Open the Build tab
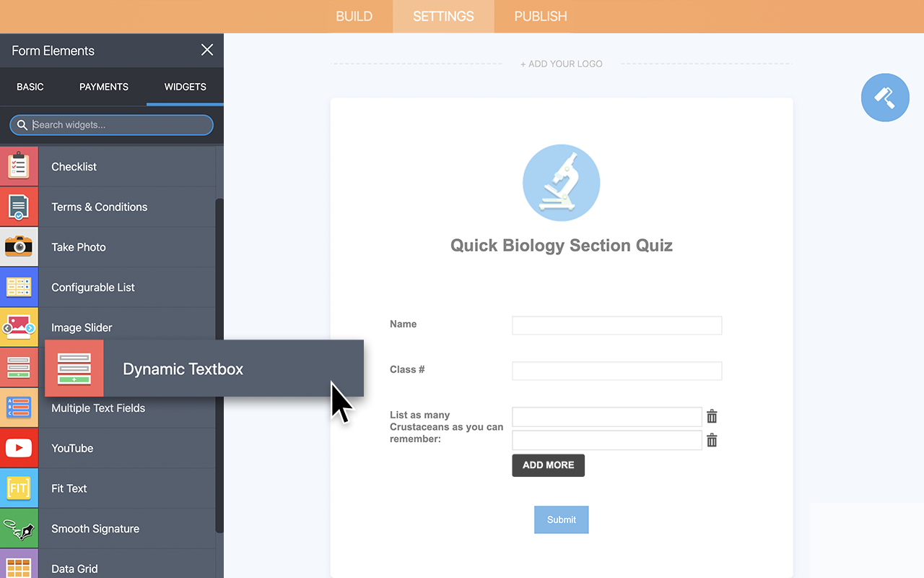 click(x=354, y=16)
